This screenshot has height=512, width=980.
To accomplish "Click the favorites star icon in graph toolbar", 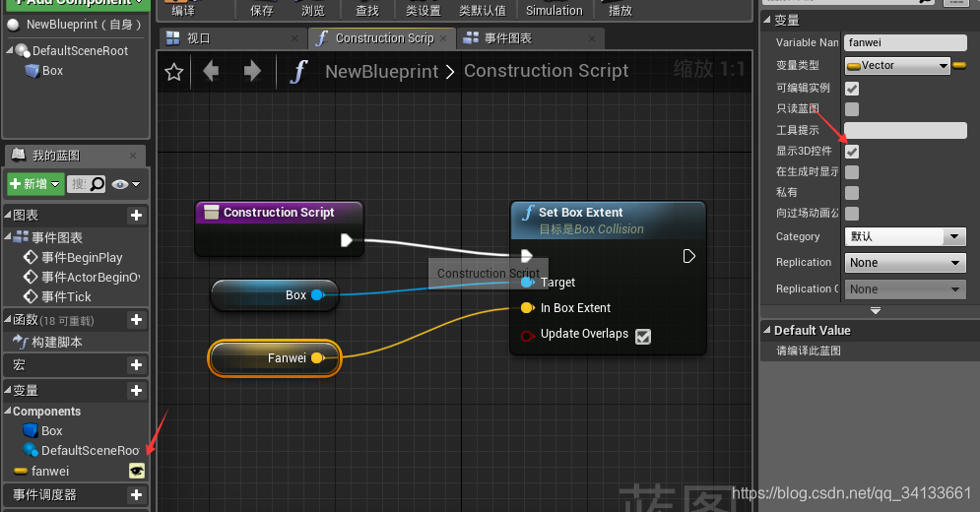I will 173,72.
